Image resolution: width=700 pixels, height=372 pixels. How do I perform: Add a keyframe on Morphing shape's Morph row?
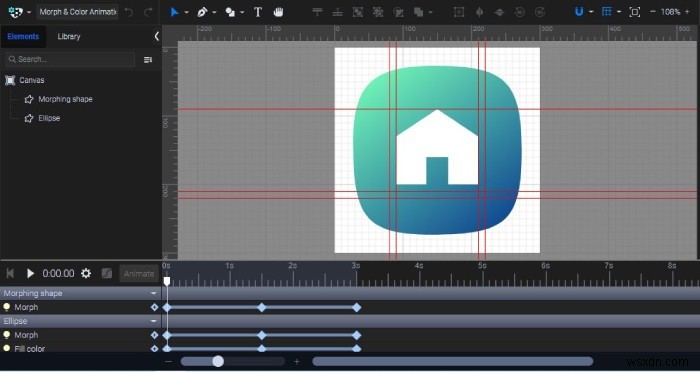click(154, 307)
